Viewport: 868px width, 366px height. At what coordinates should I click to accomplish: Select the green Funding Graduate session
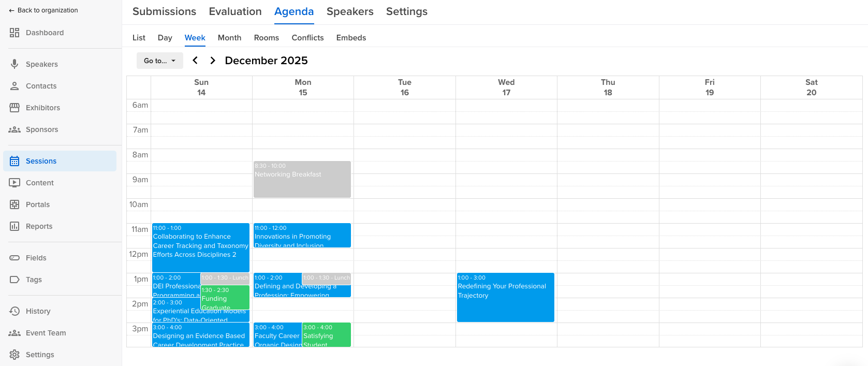tap(225, 299)
